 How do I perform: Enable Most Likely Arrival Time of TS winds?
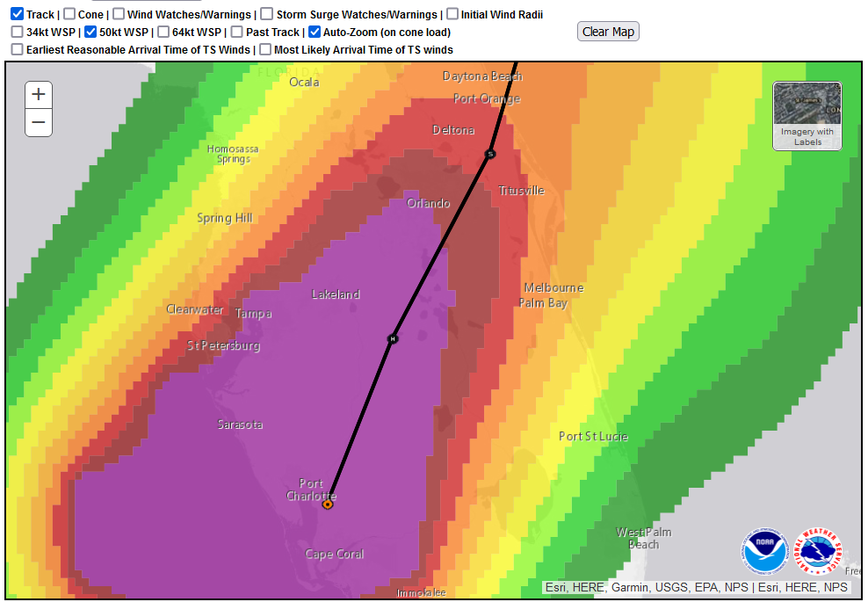point(265,49)
